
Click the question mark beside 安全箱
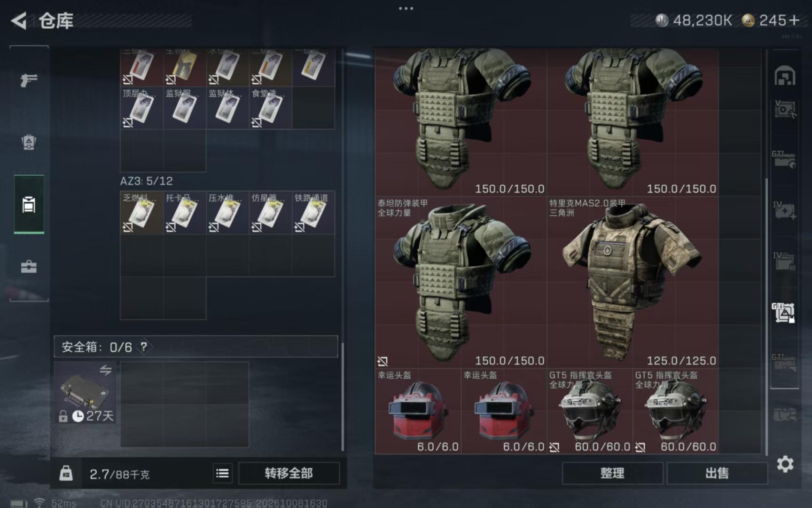coord(144,347)
